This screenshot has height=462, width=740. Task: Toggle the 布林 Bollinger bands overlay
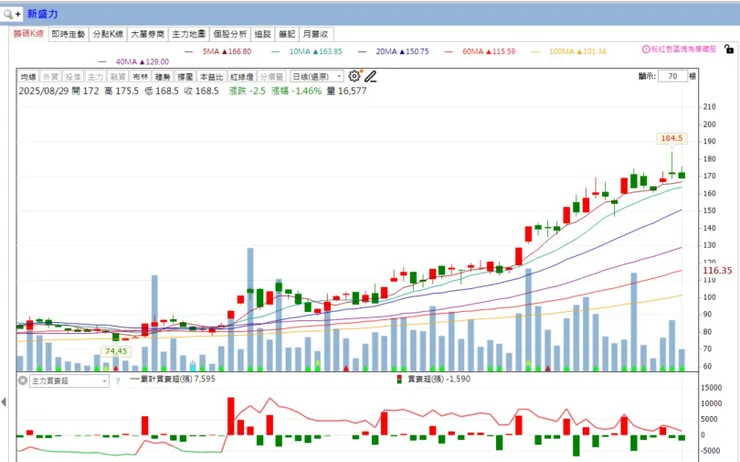point(140,76)
